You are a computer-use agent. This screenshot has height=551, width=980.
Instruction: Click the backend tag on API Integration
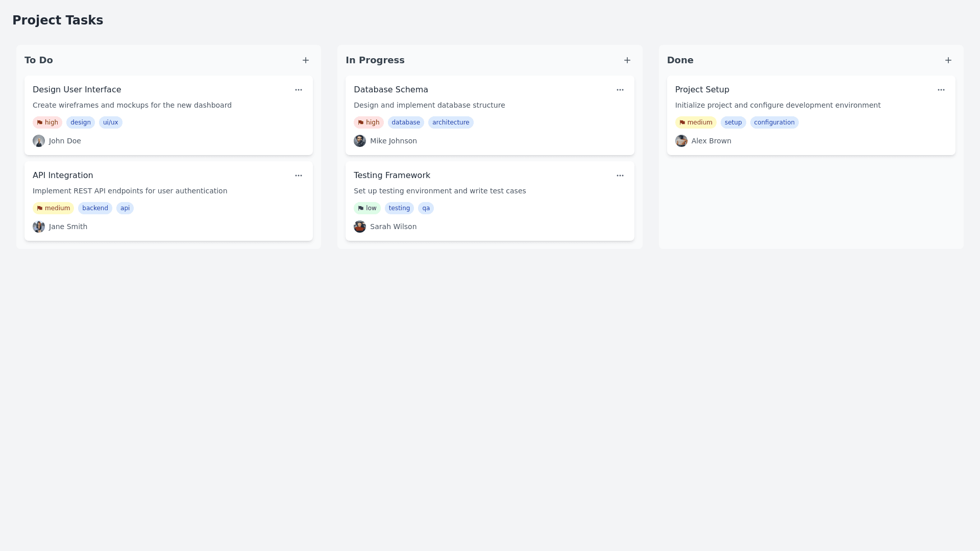[95, 208]
